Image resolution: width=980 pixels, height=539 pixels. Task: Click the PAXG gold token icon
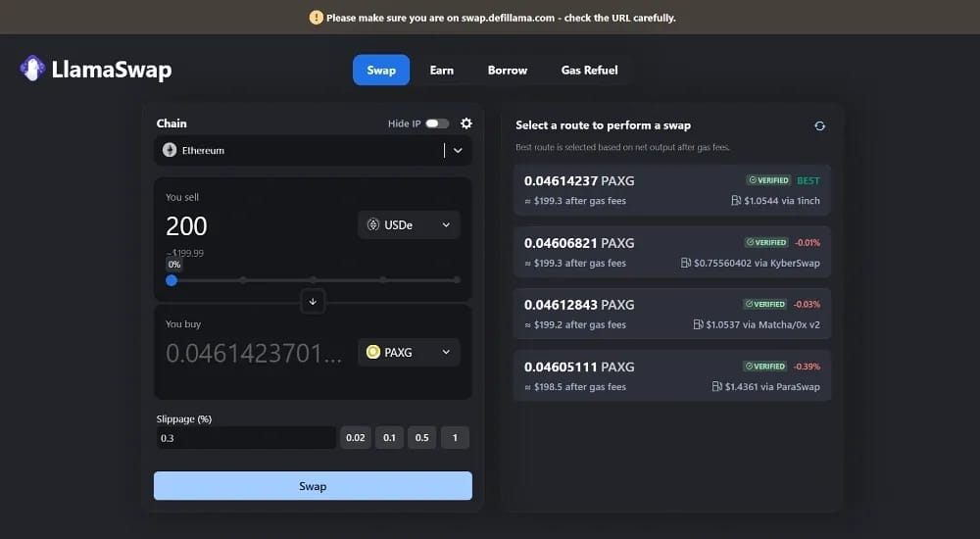[x=373, y=352]
